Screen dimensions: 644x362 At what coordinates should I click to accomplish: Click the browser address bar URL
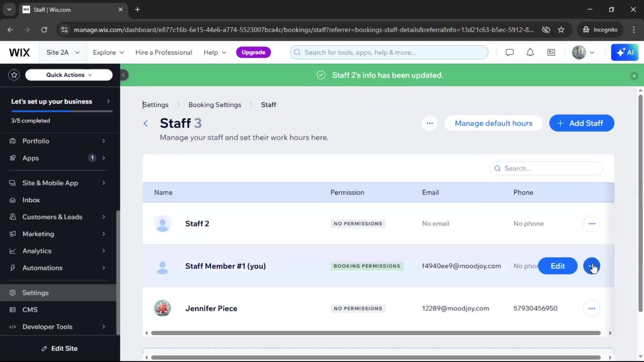304,30
